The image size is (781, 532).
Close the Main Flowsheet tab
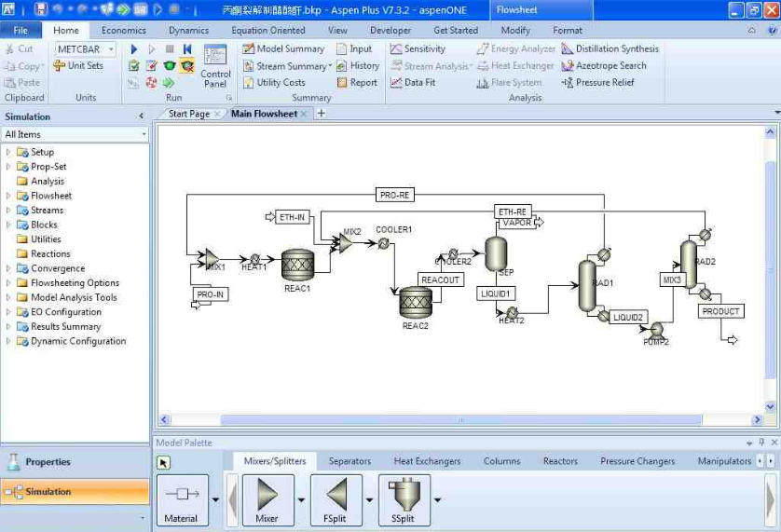point(304,114)
